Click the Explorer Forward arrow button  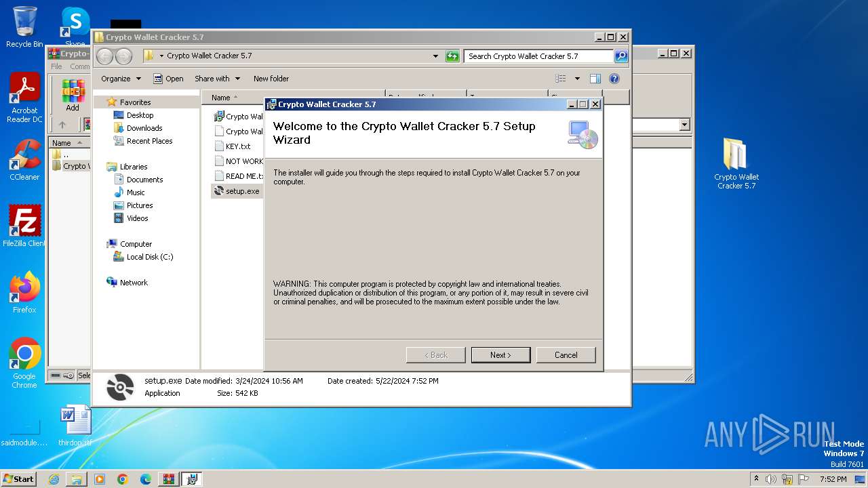point(123,56)
